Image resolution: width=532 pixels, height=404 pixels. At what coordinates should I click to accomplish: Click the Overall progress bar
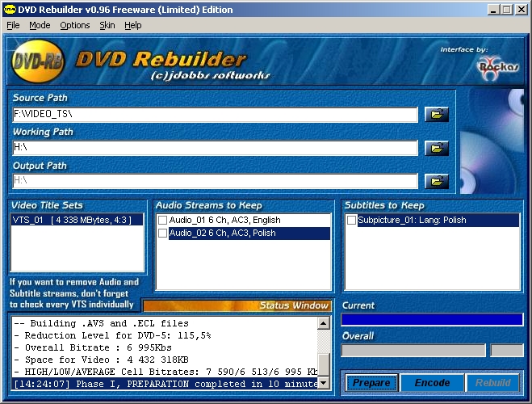tap(413, 351)
